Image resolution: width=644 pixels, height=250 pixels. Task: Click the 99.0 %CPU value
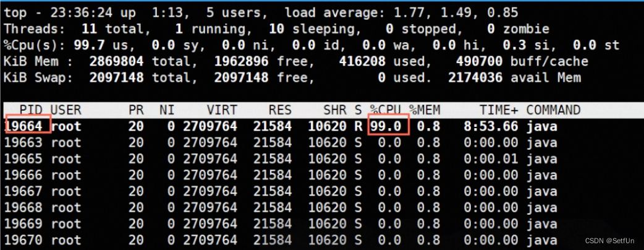point(385,126)
